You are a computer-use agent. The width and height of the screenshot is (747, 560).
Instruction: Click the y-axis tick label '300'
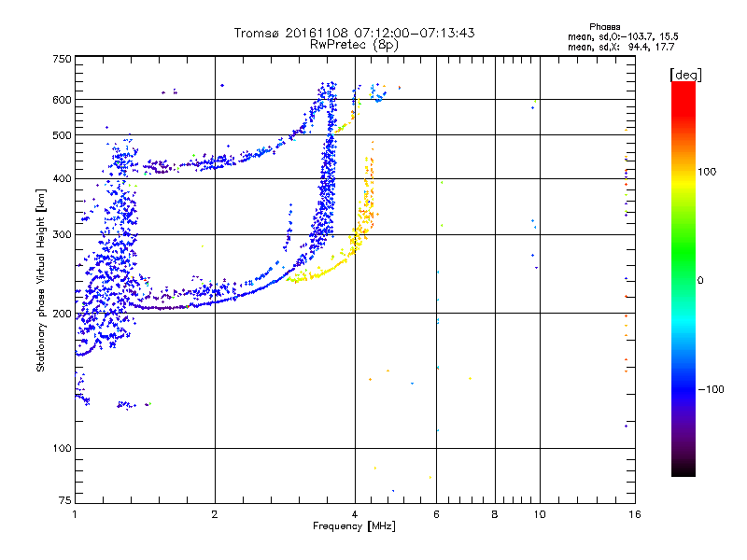pos(62,234)
